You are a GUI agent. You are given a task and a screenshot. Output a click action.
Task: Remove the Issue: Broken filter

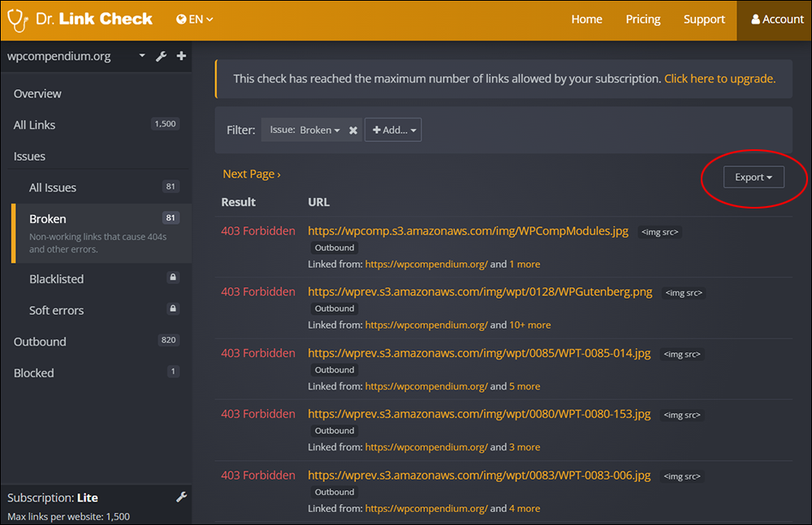tap(353, 130)
